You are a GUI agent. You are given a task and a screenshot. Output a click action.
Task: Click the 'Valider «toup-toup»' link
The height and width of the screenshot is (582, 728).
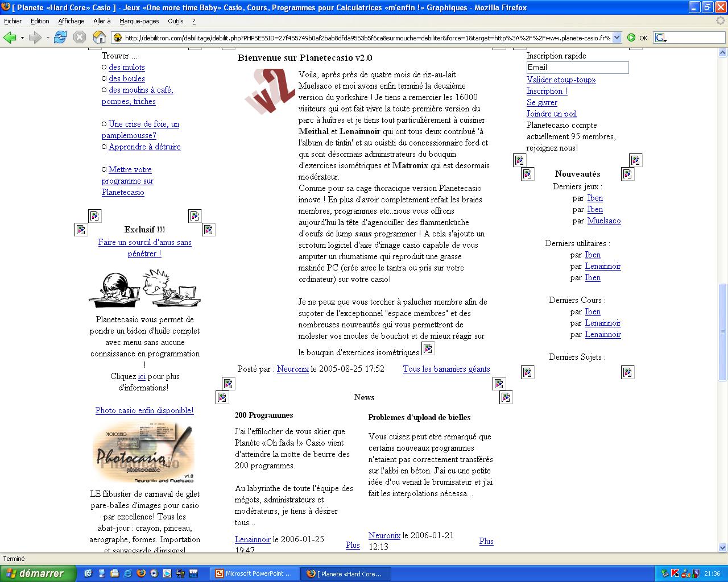[561, 80]
